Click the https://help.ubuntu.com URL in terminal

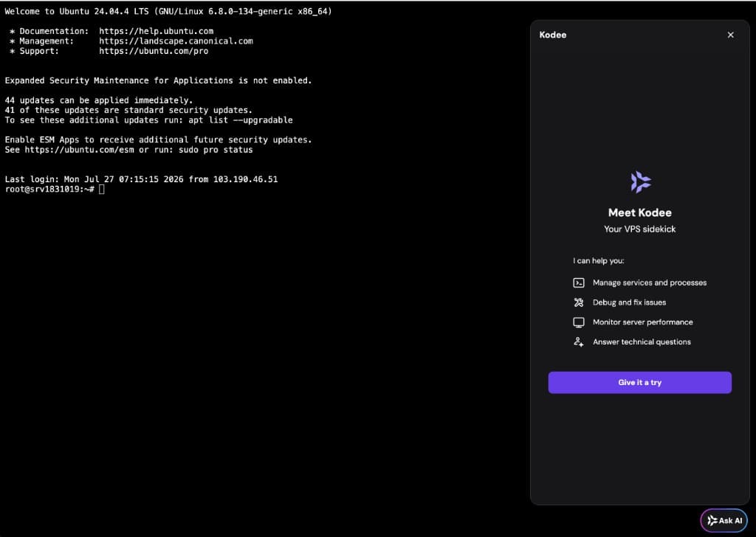click(x=157, y=31)
